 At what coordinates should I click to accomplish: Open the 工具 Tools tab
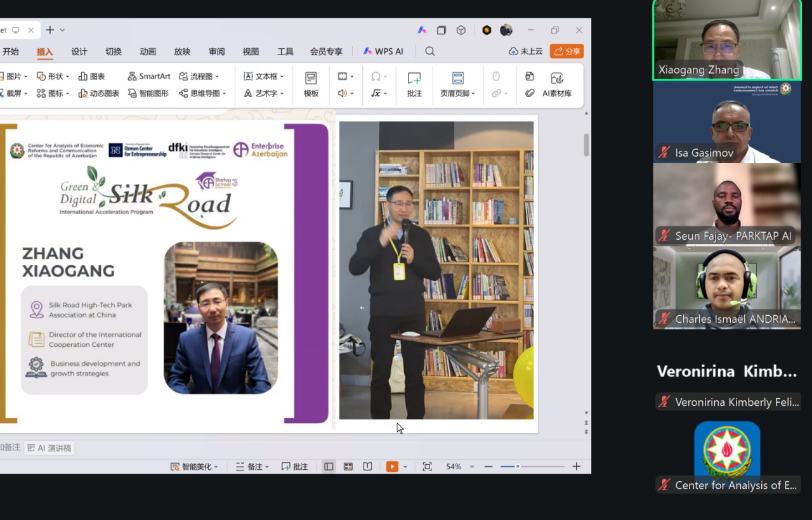pos(285,51)
